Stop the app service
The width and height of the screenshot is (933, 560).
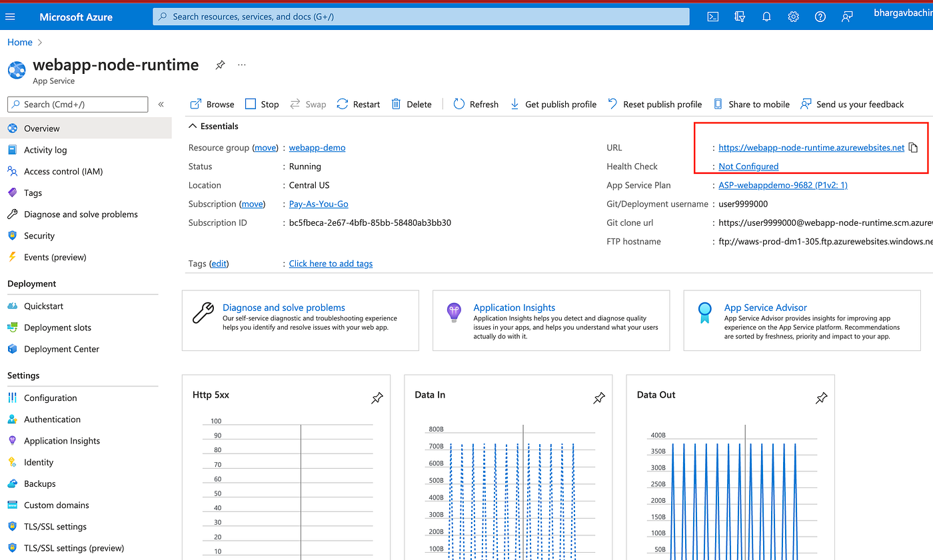click(x=262, y=104)
